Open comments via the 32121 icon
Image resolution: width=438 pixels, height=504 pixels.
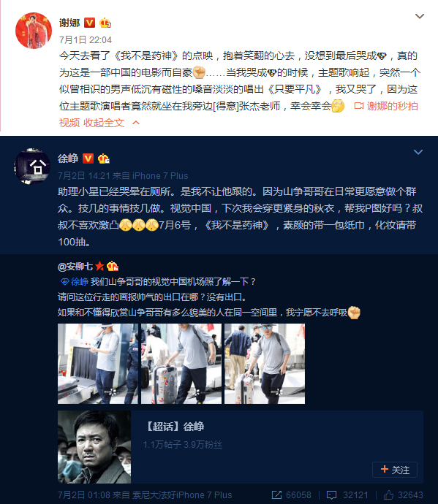(331, 495)
